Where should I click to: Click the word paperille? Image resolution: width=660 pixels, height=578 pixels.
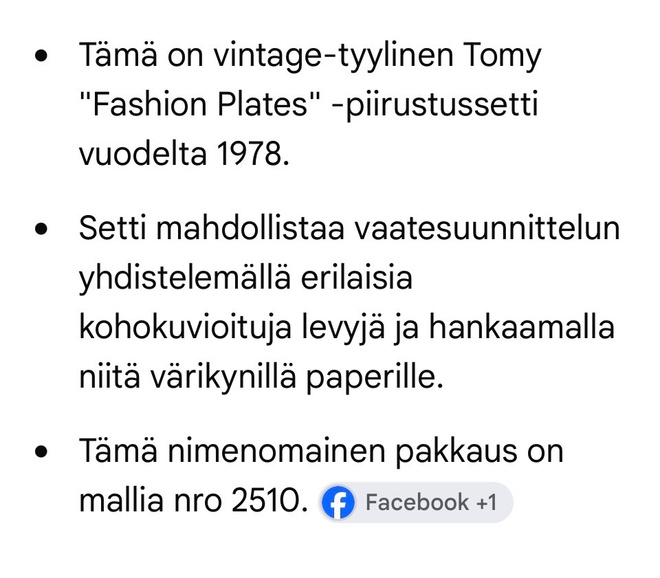[x=374, y=378]
